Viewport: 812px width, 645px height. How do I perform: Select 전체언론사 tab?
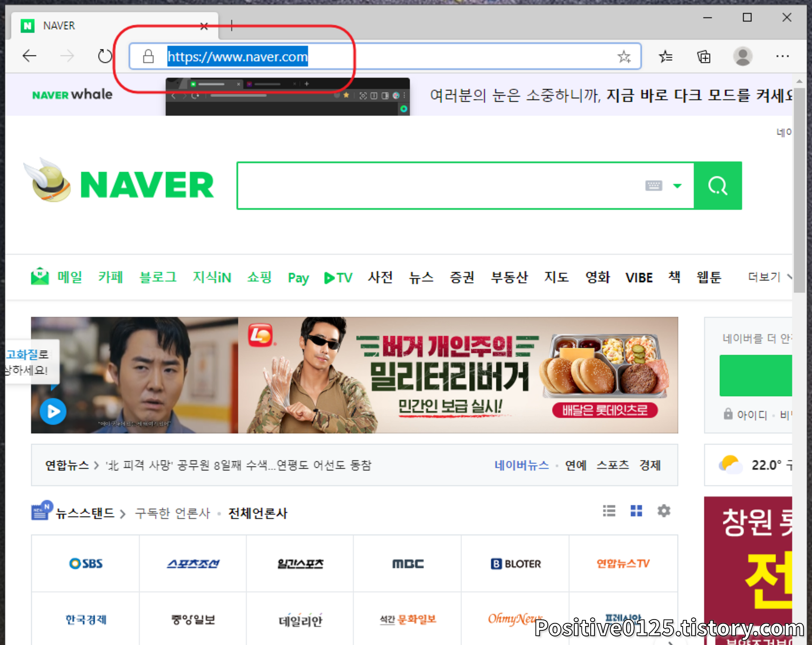[x=258, y=513]
